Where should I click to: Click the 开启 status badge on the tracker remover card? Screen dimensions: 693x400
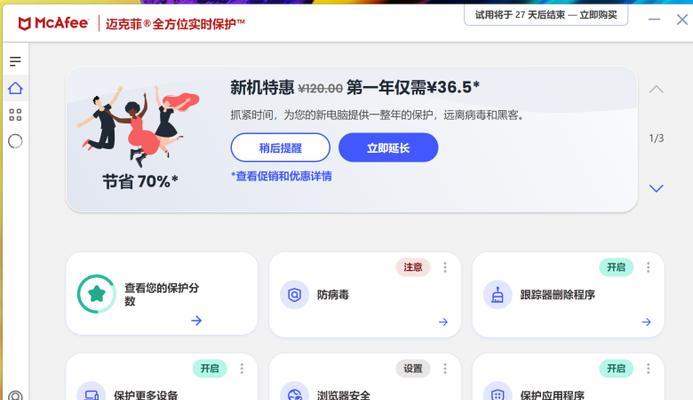pos(616,267)
